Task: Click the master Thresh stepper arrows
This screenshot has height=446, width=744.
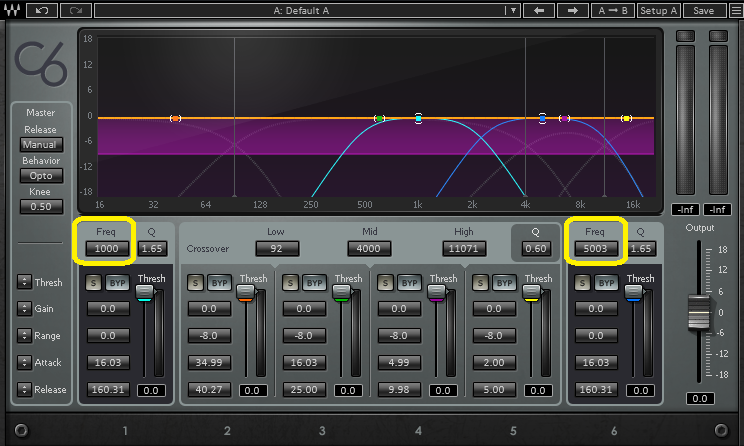Action: (24, 282)
